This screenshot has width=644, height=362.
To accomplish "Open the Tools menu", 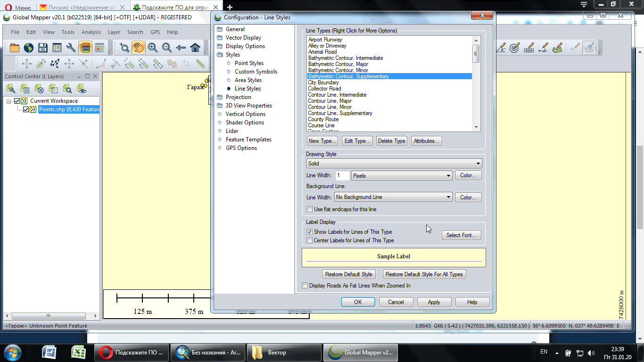I will click(67, 32).
